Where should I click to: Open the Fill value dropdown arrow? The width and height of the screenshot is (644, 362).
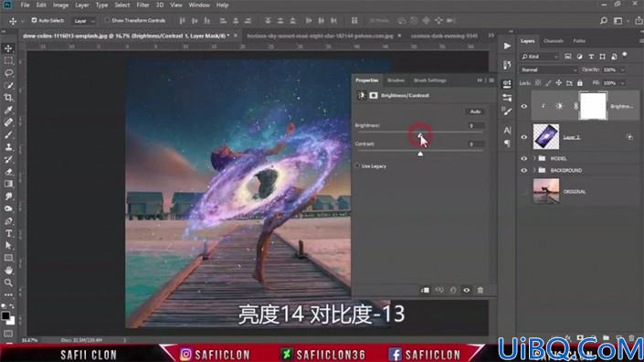623,83
